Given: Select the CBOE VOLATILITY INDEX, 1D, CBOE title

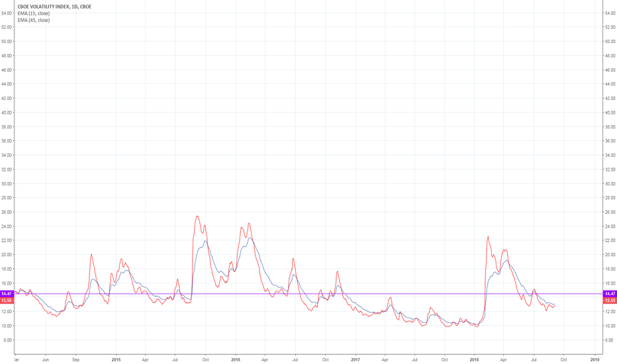Looking at the screenshot, I should pyautogui.click(x=54, y=7).
